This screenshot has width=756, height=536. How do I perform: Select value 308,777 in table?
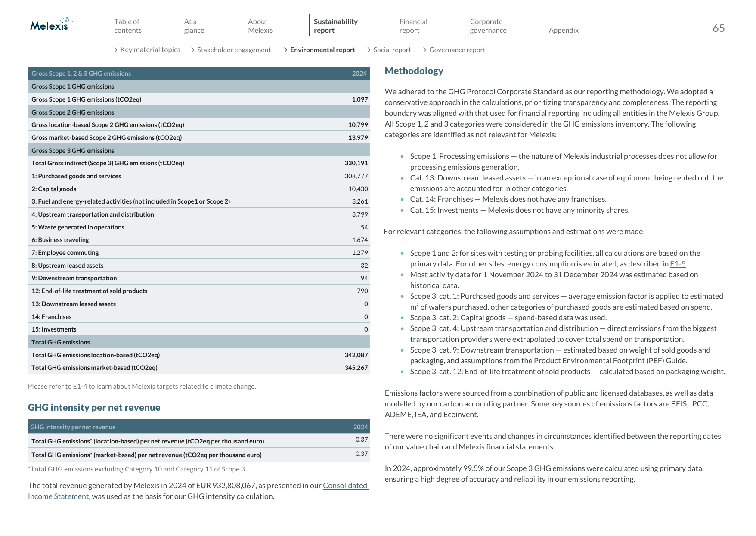[356, 176]
